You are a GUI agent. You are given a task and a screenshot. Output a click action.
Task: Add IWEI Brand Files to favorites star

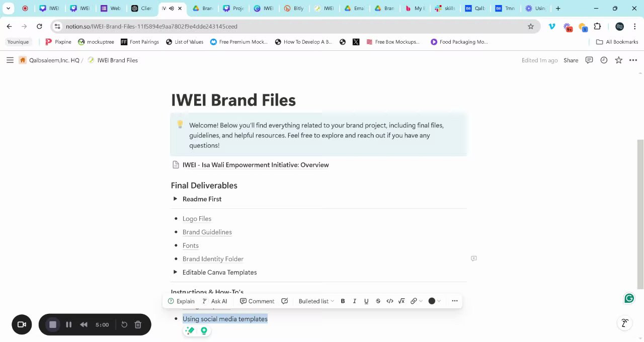point(619,60)
